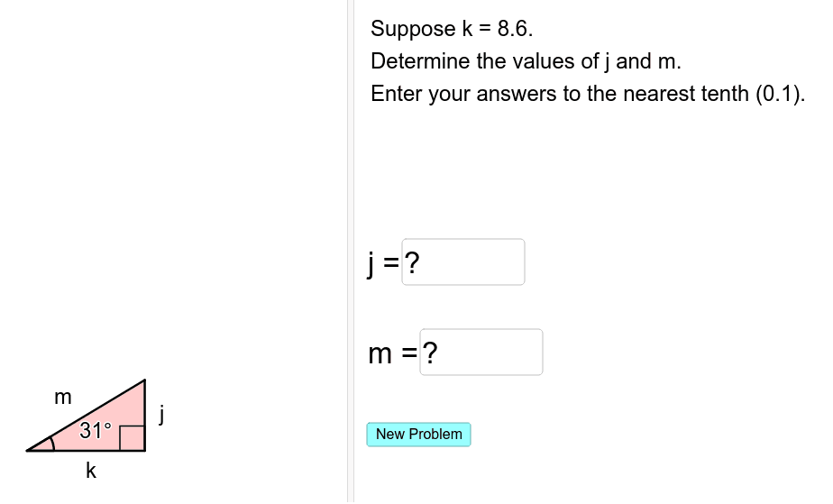The height and width of the screenshot is (504, 833).
Task: Click the triangle's vertical right side
Action: click(x=145, y=416)
